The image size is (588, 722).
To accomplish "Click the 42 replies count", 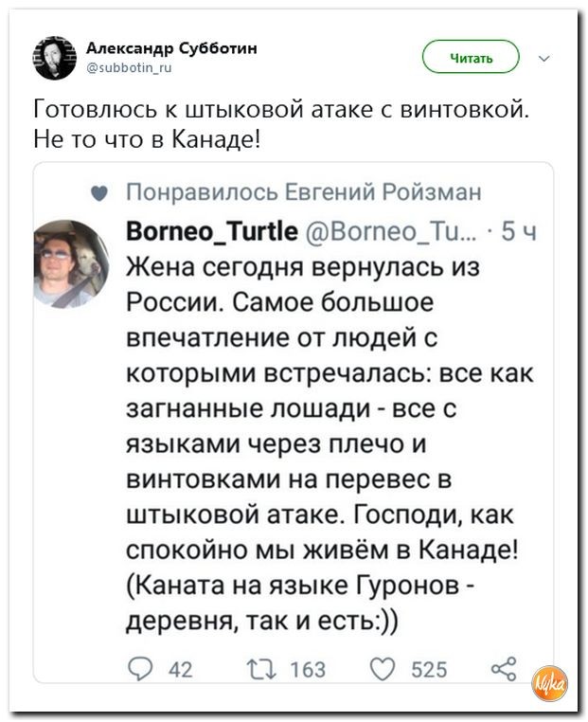I will pyautogui.click(x=180, y=670).
